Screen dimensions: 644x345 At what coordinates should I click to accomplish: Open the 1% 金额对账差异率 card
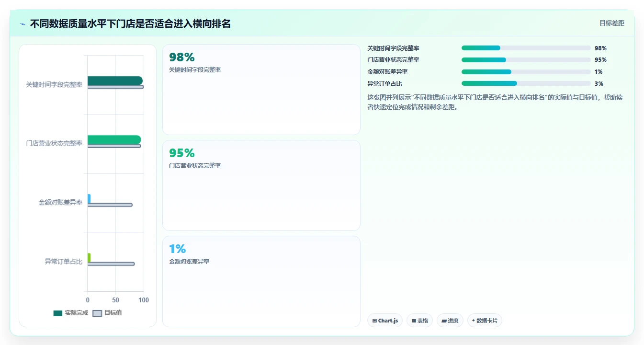(261, 281)
